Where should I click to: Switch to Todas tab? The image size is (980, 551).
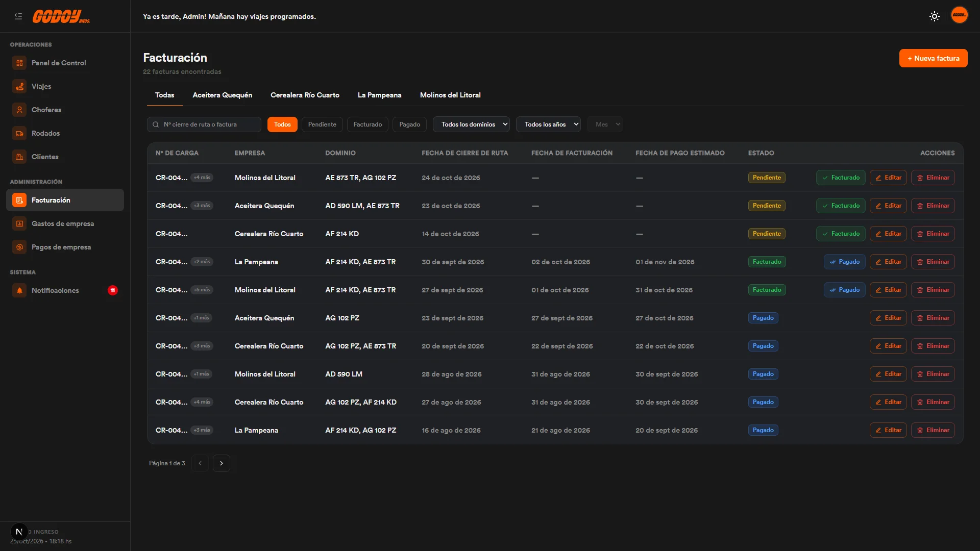pyautogui.click(x=164, y=95)
